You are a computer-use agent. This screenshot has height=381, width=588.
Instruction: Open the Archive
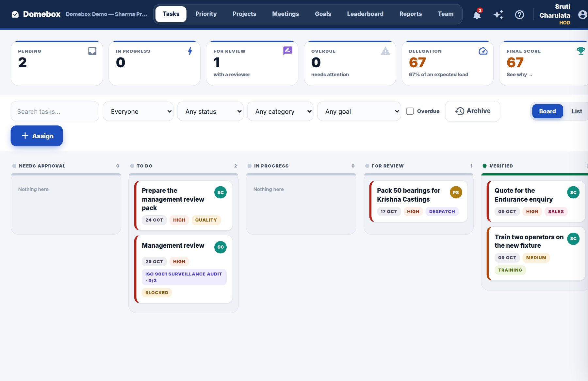pos(472,111)
